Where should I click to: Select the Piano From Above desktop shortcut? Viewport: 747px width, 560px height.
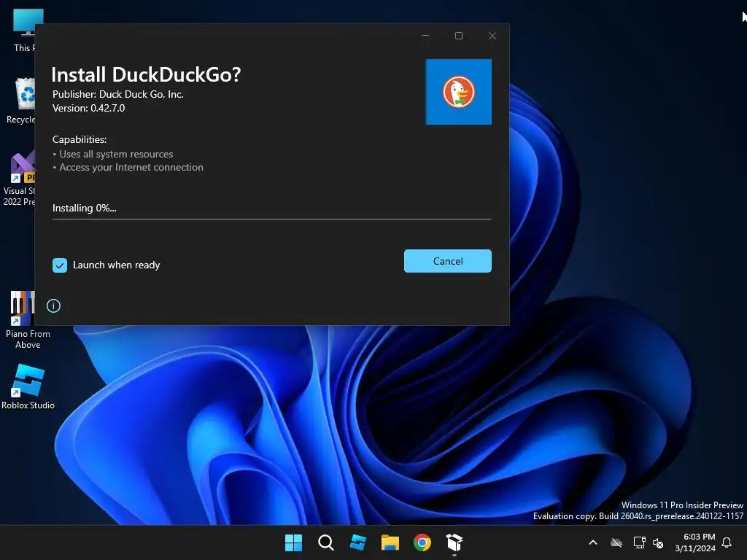coord(28,320)
